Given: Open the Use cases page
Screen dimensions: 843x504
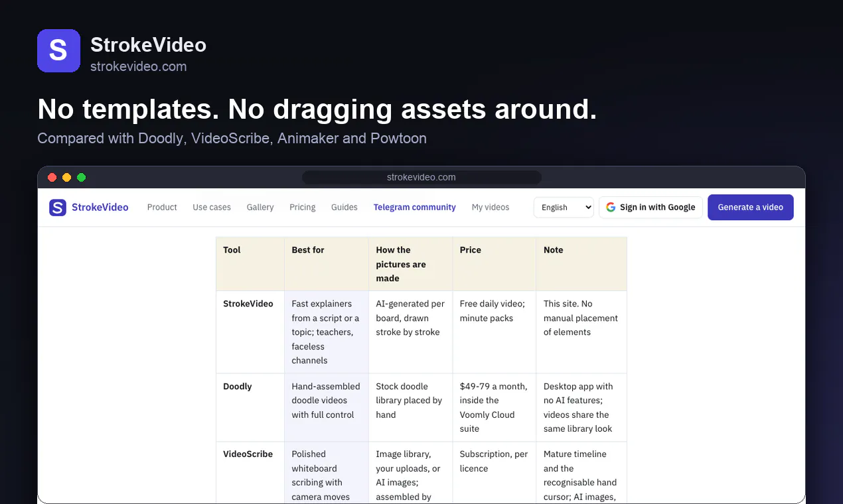Looking at the screenshot, I should [x=212, y=208].
